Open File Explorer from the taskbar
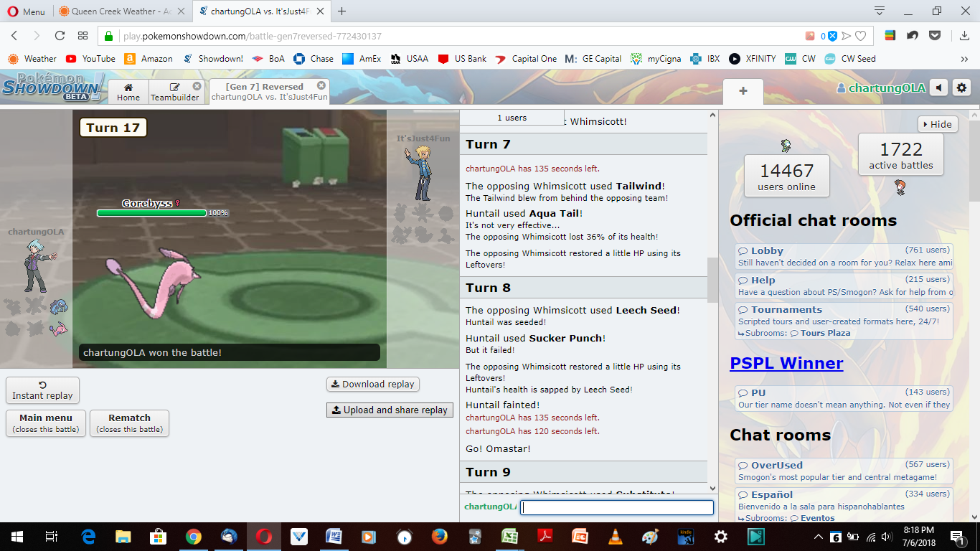Screen dimensions: 980x551 click(123, 537)
